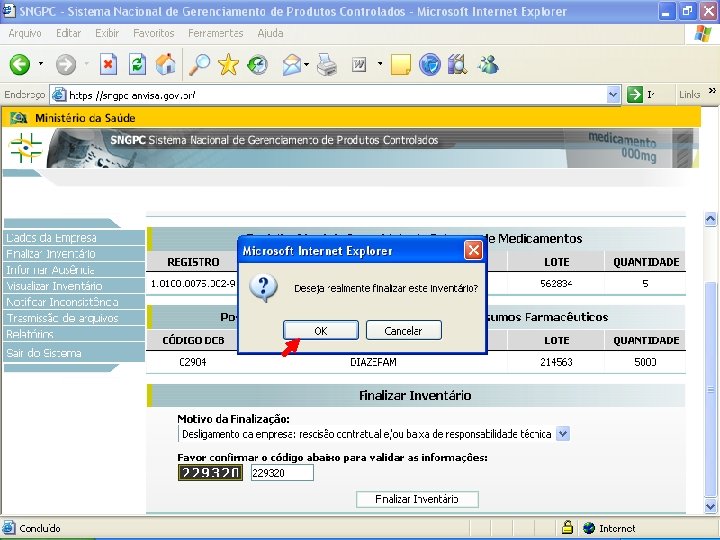
Task: Open the Exibir menu
Action: [x=107, y=33]
